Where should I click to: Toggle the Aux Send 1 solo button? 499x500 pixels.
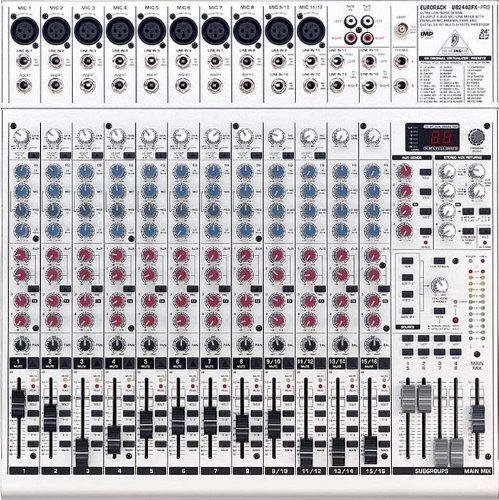[425, 172]
